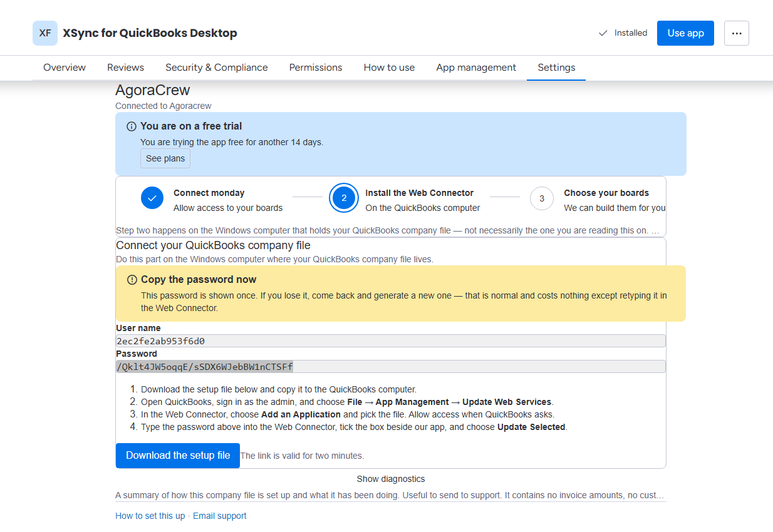Click 'You are on a free trial' heading

[191, 126]
